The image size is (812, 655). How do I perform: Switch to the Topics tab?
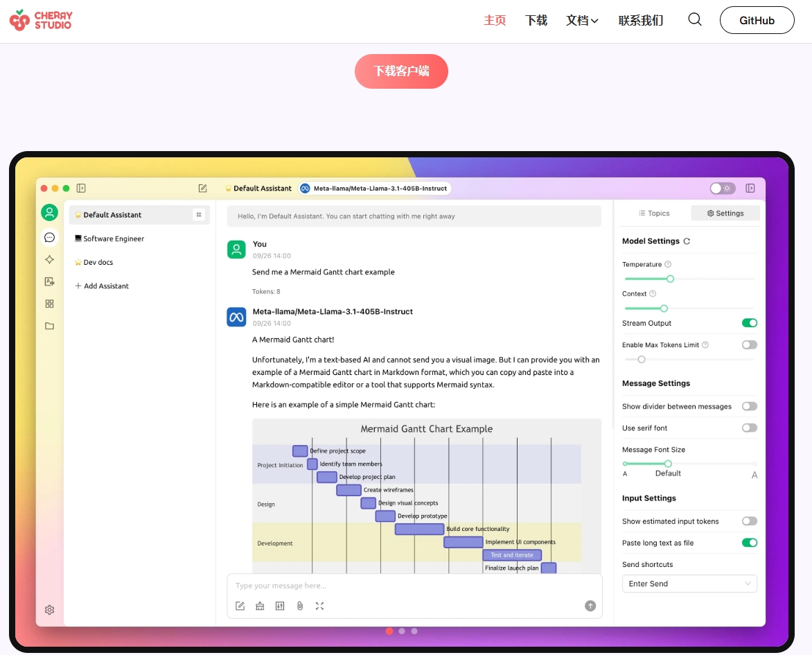[653, 213]
